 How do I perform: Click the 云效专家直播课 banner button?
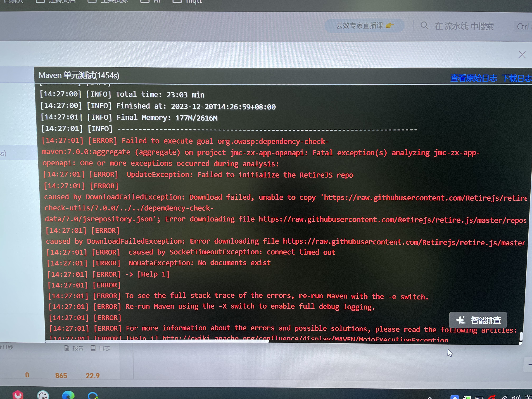pos(364,25)
